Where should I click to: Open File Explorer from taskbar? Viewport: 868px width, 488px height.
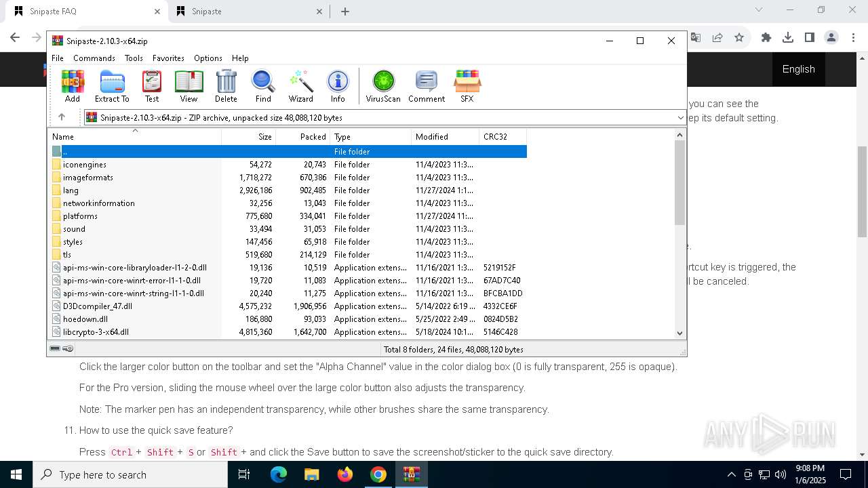[311, 474]
